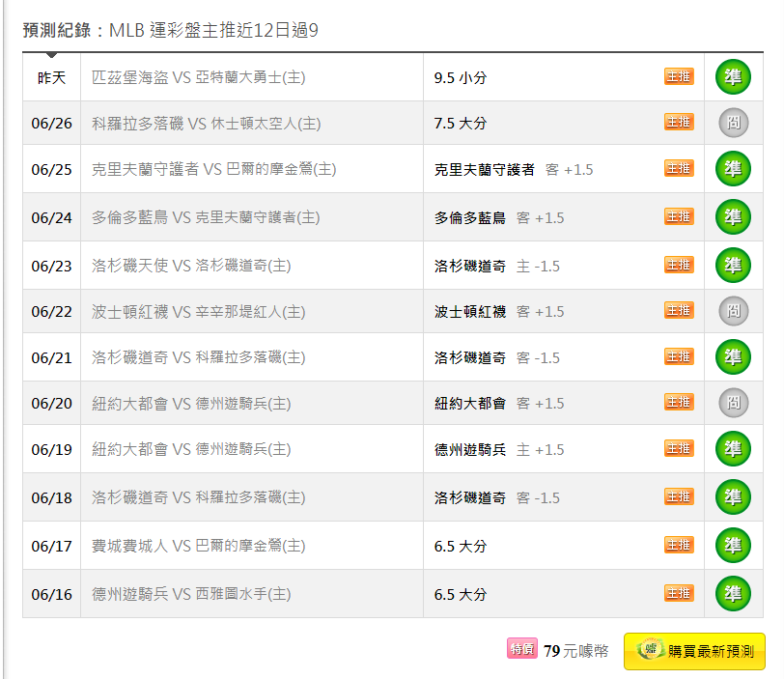Open matchup 德州遊騎兵 VS 西雅圖水手(主)
This screenshot has height=679, width=784.
[191, 594]
